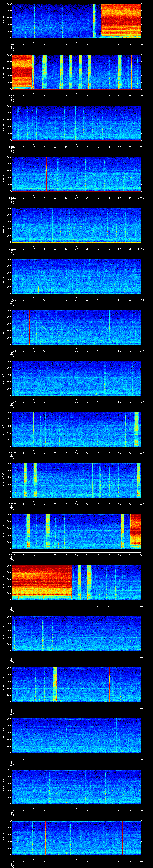Select the spectrogram panel starting at 15:25:00

point(77,480)
